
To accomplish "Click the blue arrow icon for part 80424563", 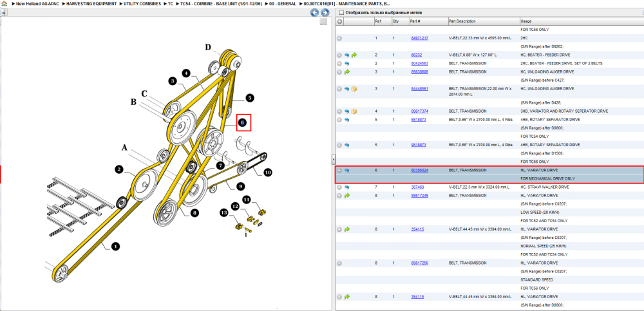I will [x=346, y=64].
